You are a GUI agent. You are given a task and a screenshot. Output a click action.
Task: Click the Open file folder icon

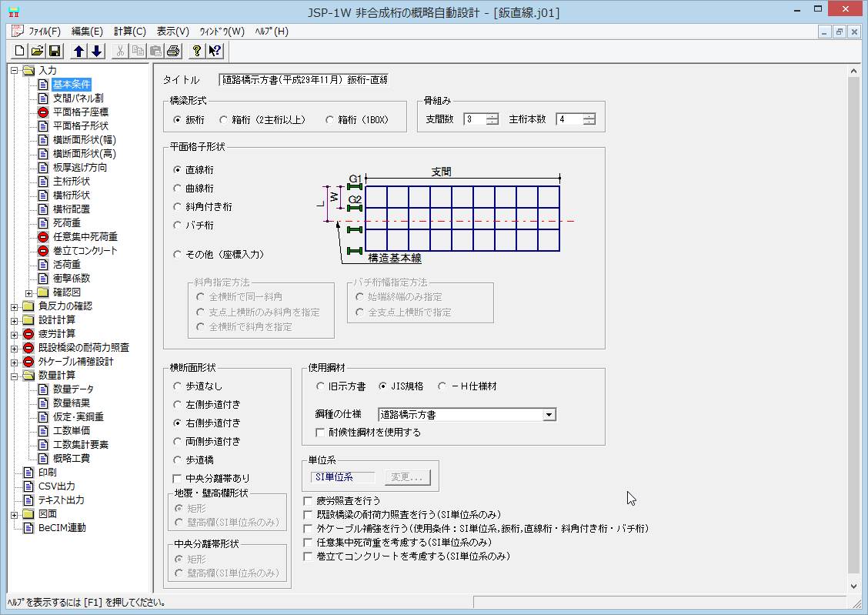[x=37, y=52]
